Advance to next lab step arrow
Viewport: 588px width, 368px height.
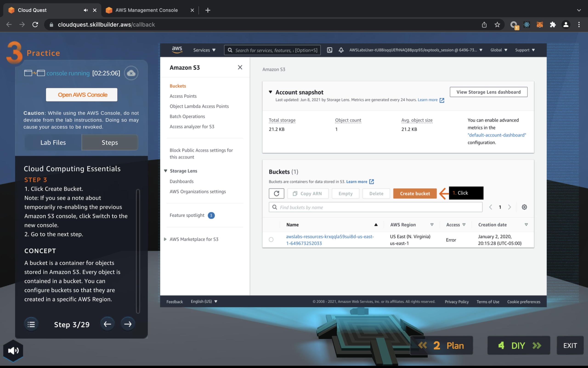(x=128, y=324)
